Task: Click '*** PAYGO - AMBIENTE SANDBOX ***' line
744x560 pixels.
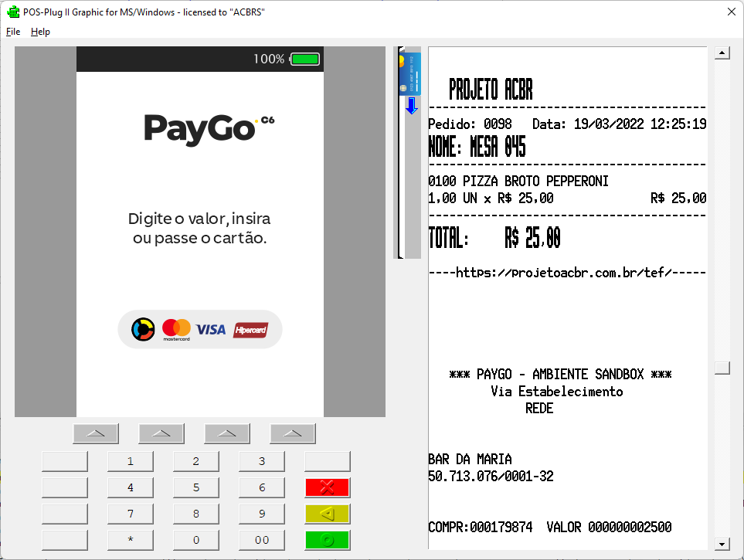Action: click(x=560, y=374)
